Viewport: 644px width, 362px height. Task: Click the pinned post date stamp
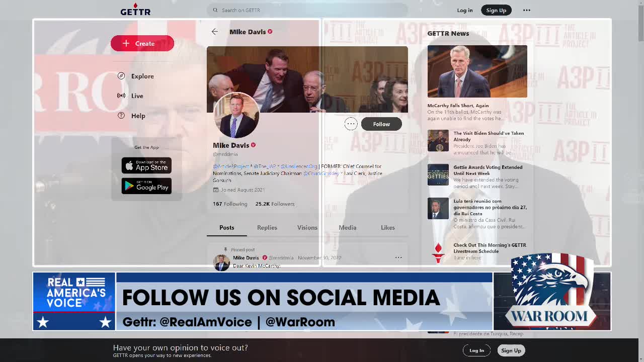click(x=319, y=257)
